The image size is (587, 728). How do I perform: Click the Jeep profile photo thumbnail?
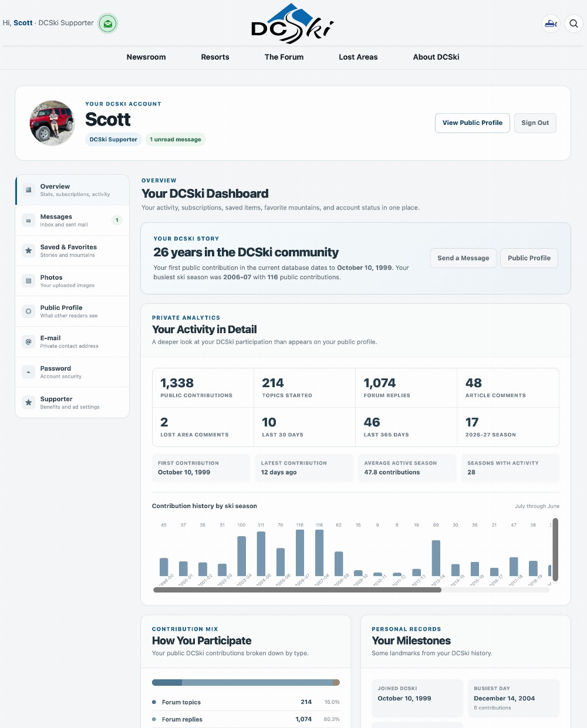[52, 123]
